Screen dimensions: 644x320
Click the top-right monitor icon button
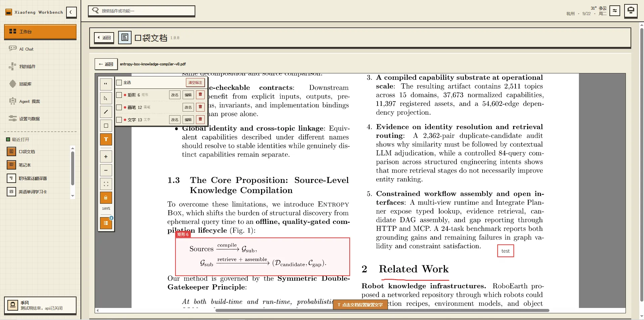631,10
